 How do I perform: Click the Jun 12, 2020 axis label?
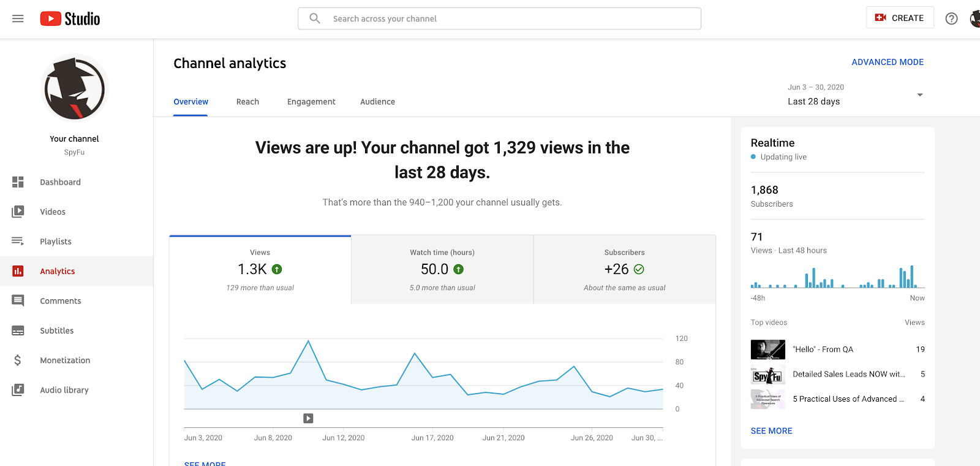tap(344, 438)
